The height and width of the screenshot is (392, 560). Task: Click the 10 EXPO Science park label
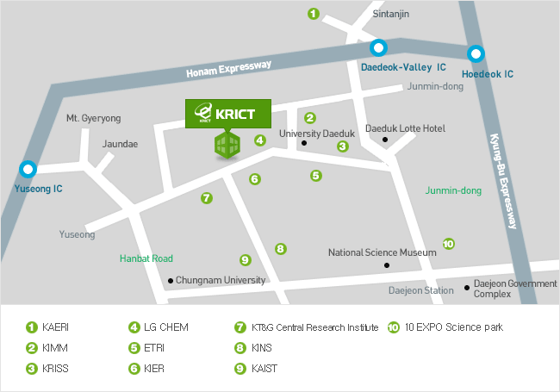point(453,327)
